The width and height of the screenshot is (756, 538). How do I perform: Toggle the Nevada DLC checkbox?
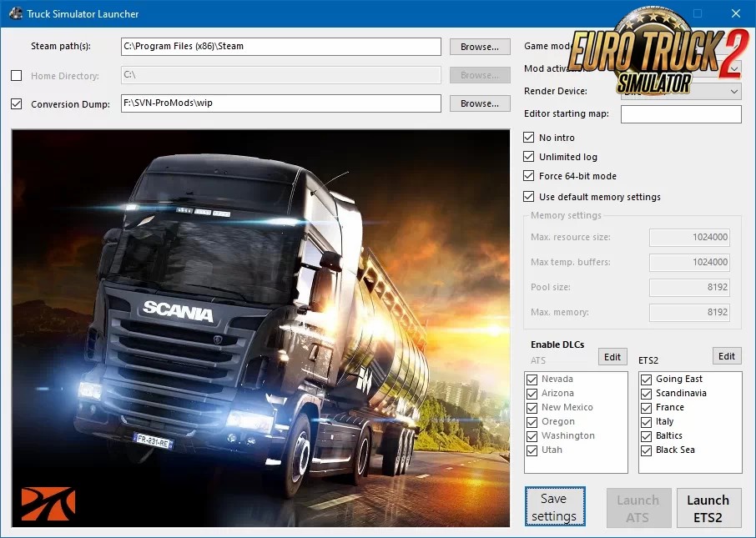point(532,380)
